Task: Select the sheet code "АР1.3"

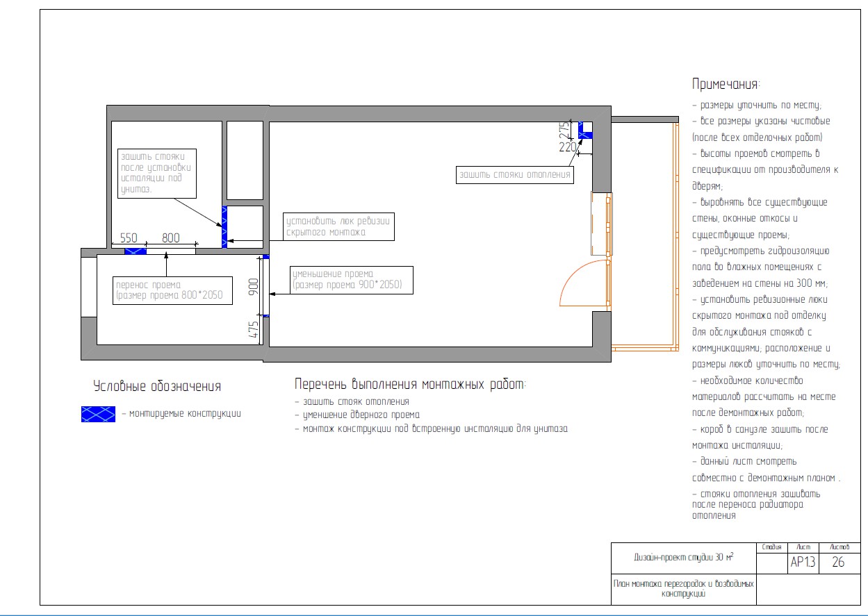Action: point(803,563)
